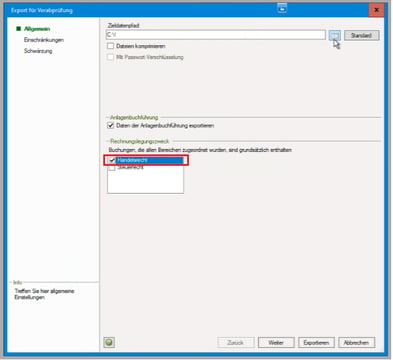The height and width of the screenshot is (360, 393).
Task: Open the folder browse icon beside Zieldatenpfad
Action: coord(335,35)
